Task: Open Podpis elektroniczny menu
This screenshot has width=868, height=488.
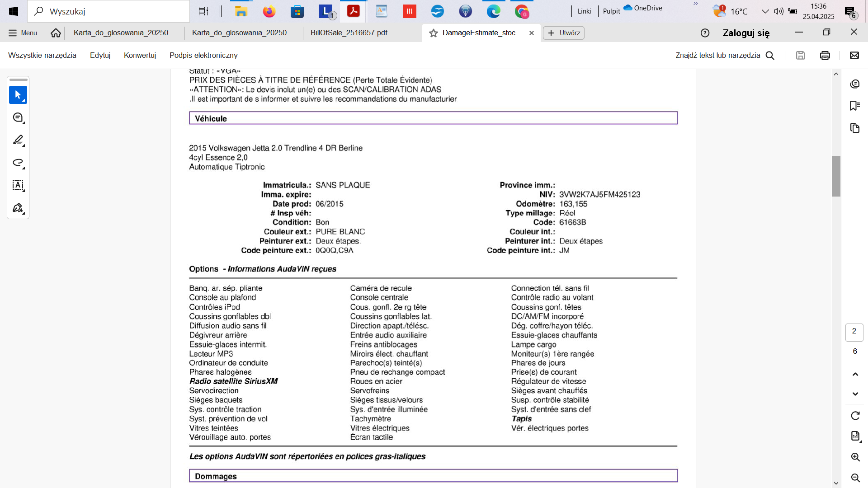Action: click(203, 55)
